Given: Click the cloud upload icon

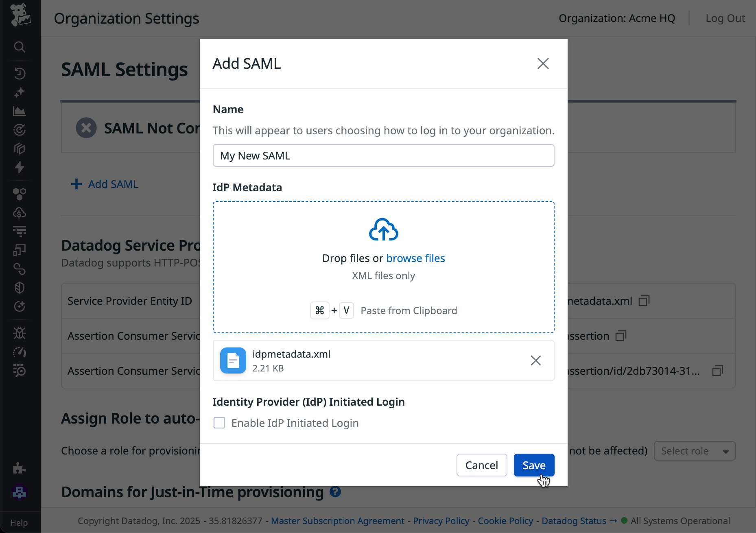Looking at the screenshot, I should coord(383,229).
